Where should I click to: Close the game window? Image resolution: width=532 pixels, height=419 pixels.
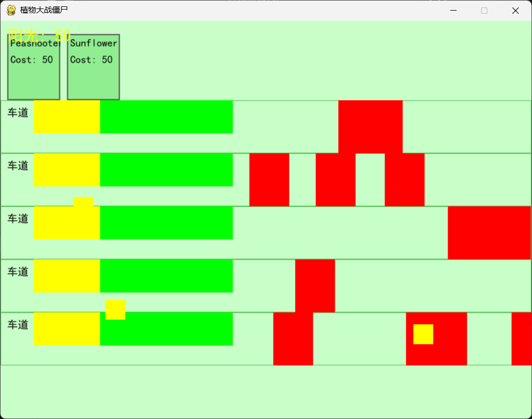(x=516, y=11)
